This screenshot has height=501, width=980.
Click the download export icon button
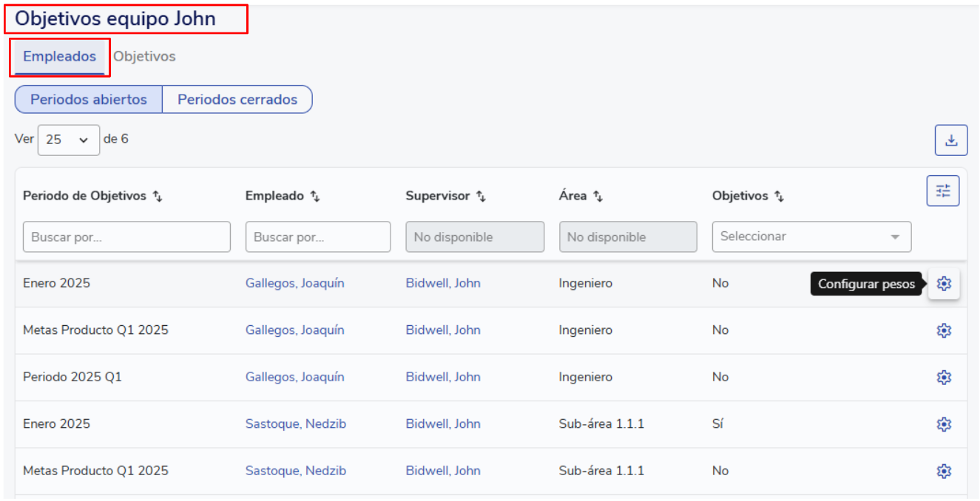tap(950, 140)
